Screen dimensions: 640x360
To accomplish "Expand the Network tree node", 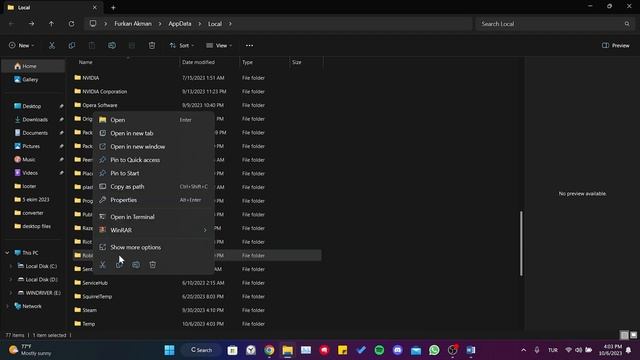I will tap(7, 306).
